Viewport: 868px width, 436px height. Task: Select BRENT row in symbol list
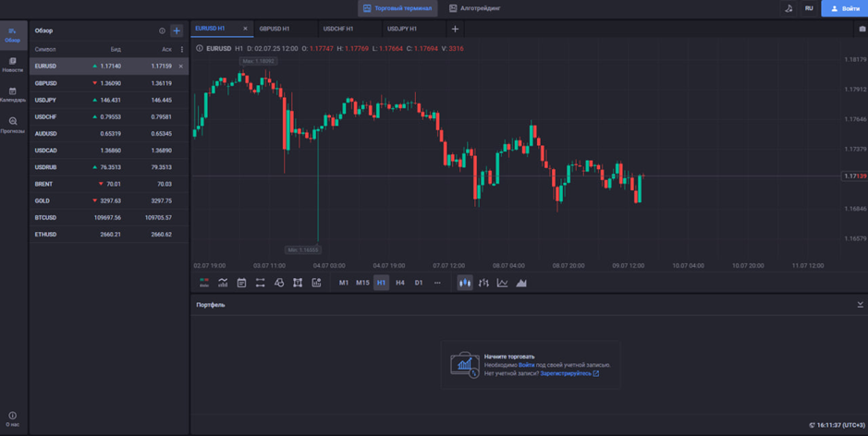109,184
